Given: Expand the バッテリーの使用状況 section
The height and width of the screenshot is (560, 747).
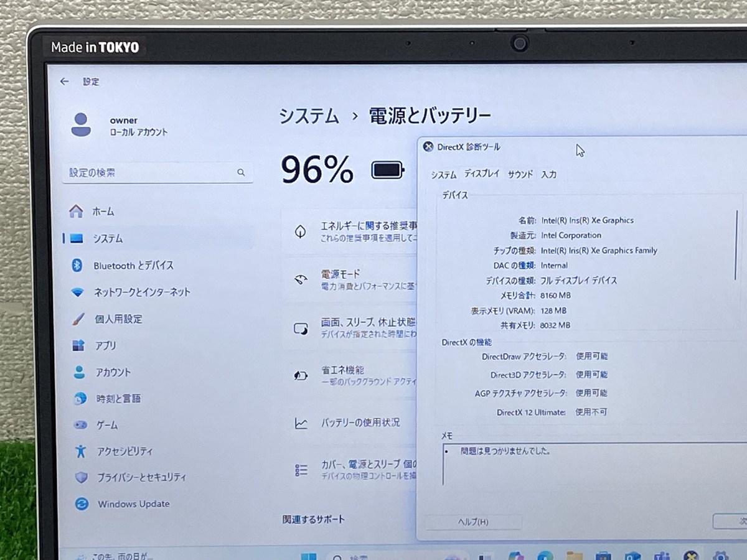Looking at the screenshot, I should click(349, 422).
